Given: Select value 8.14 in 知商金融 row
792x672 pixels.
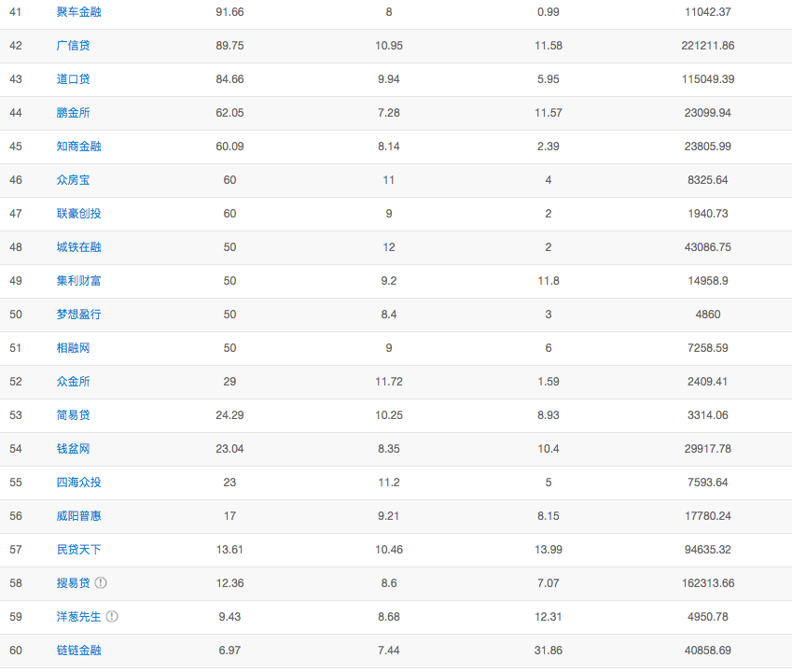Looking at the screenshot, I should (389, 146).
